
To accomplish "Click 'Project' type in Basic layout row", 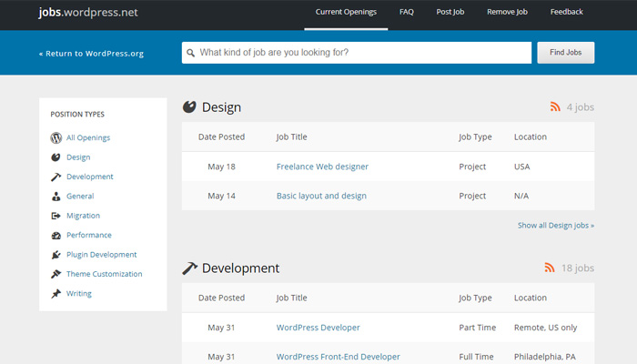I will pyautogui.click(x=472, y=196).
